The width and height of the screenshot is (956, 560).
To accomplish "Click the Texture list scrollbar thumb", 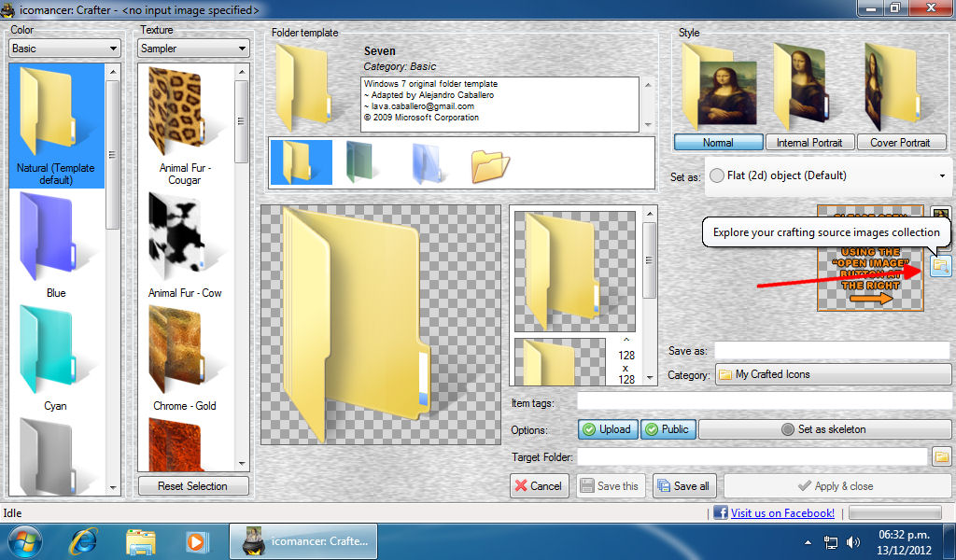I will 242,120.
